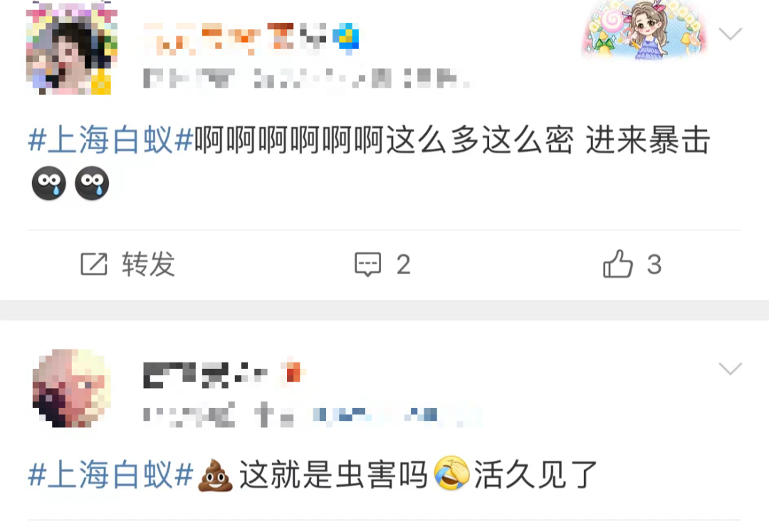Screen dimensions: 769x532
Task: Click the second crying black-face emoji
Action: [92, 183]
